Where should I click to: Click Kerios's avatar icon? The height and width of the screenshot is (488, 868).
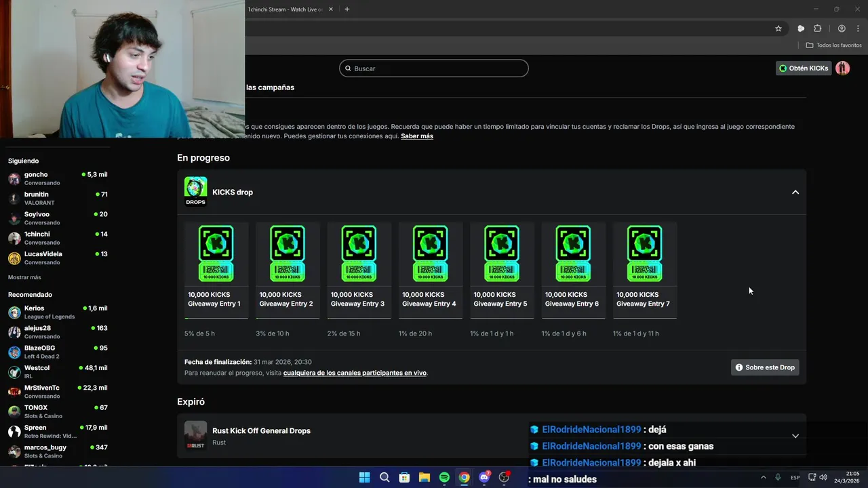14,312
